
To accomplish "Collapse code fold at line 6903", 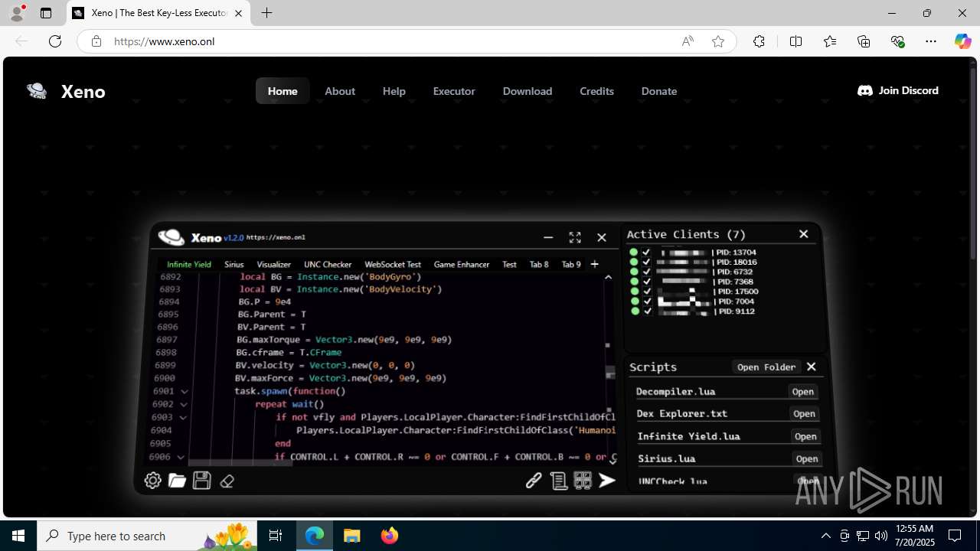I will pyautogui.click(x=183, y=418).
